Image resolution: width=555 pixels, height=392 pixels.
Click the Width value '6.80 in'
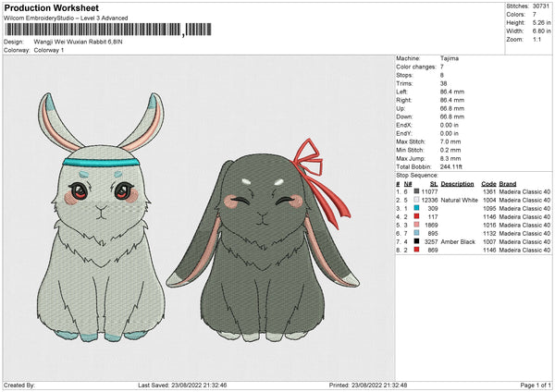[541, 31]
